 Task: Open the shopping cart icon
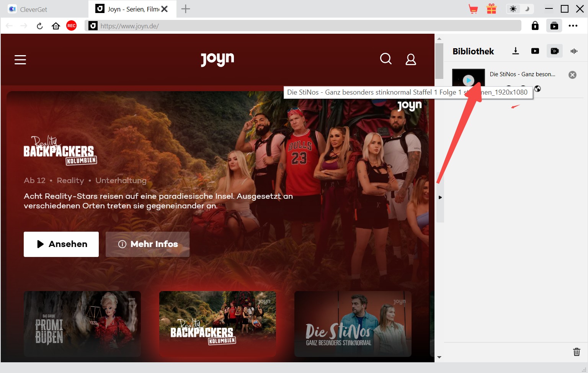[x=473, y=9]
